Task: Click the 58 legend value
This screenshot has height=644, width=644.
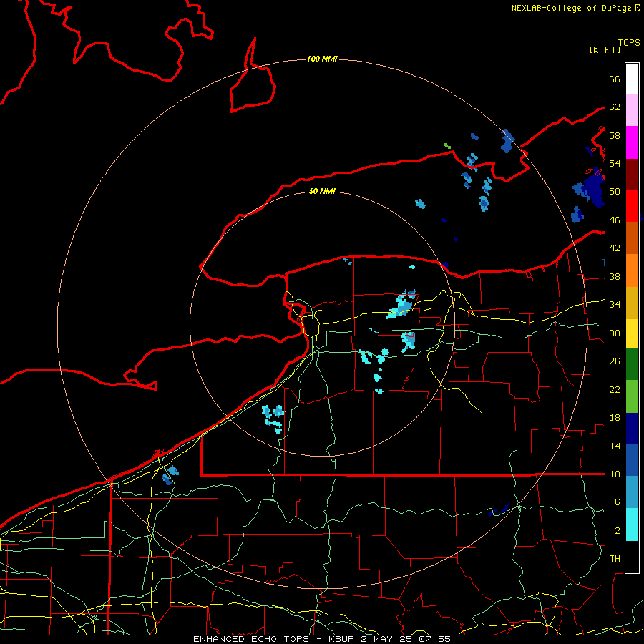Action: [x=615, y=135]
